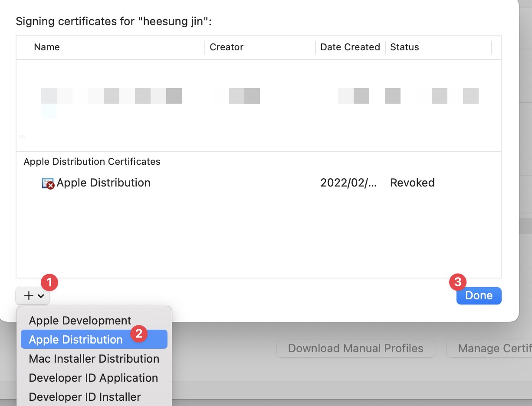Choose Mac Installer Distribution from the menu
The width and height of the screenshot is (532, 406).
click(x=94, y=359)
